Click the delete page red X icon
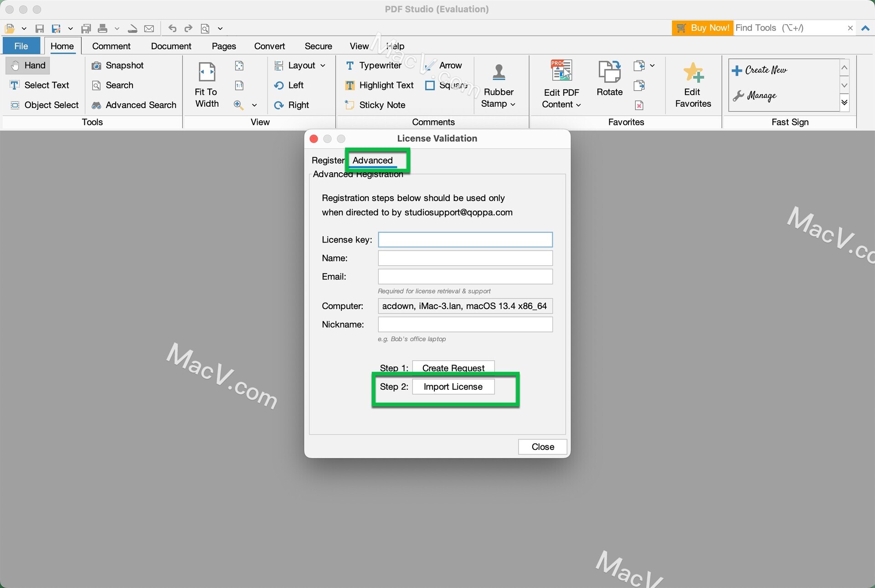The height and width of the screenshot is (588, 875). pos(639,105)
